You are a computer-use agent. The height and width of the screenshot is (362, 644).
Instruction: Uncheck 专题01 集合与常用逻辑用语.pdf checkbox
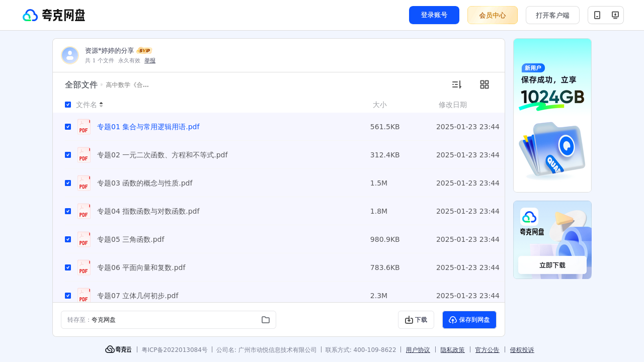[68, 127]
